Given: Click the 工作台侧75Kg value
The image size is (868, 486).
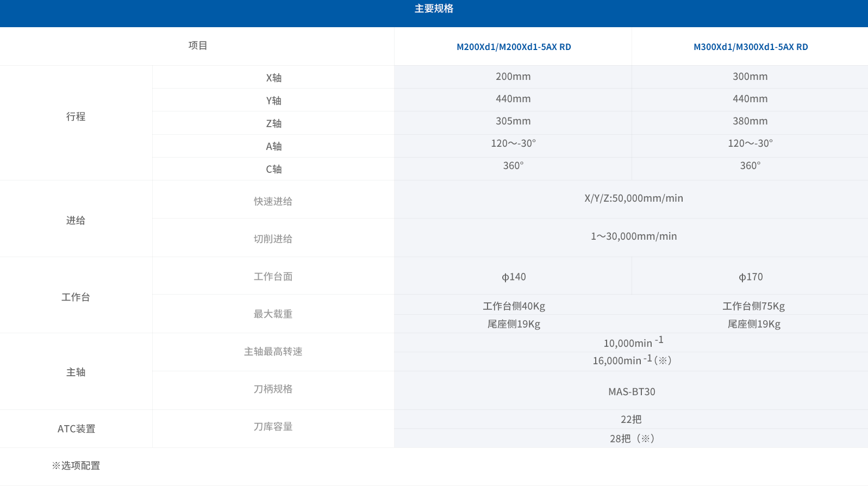Looking at the screenshot, I should 753,306.
